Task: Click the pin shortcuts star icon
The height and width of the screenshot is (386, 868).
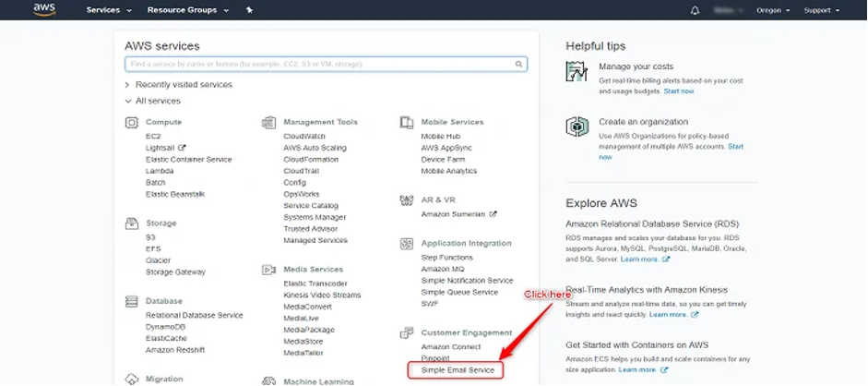Action: click(x=249, y=10)
